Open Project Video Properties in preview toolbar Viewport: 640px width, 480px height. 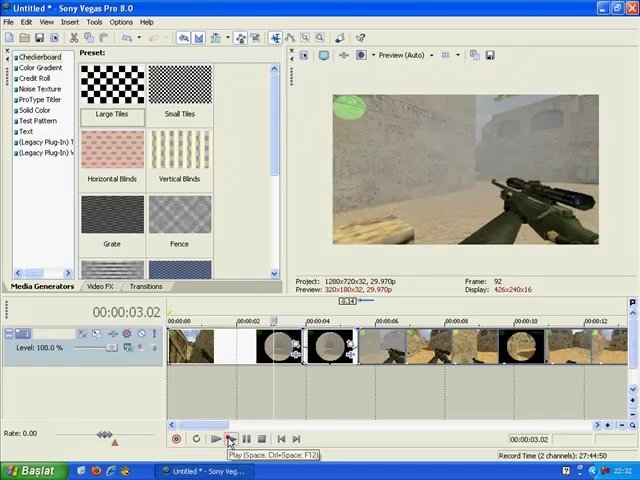tap(304, 56)
